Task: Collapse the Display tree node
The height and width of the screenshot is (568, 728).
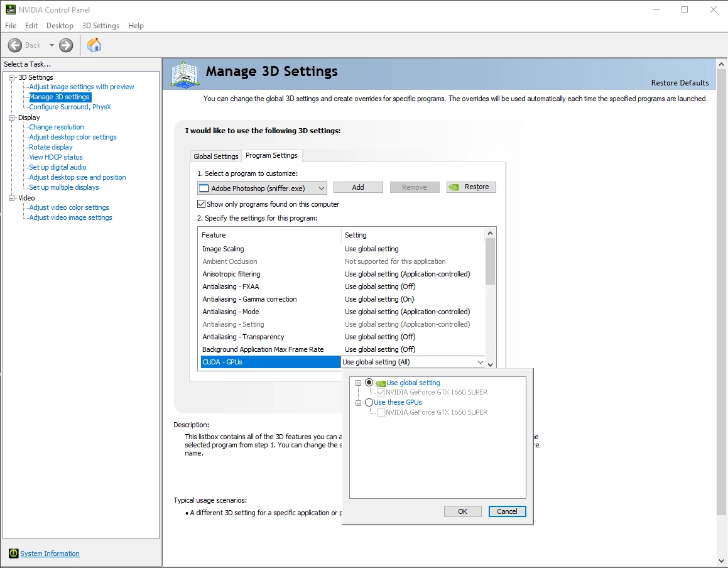Action: click(x=11, y=117)
